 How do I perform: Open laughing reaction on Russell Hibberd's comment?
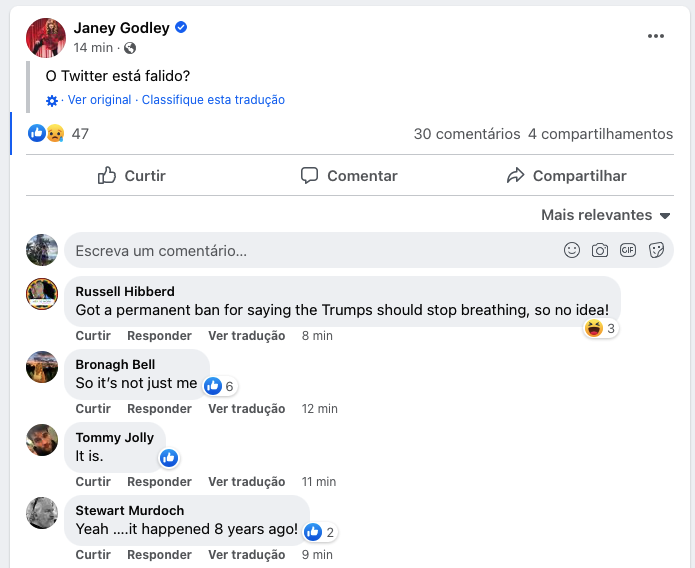pyautogui.click(x=601, y=329)
